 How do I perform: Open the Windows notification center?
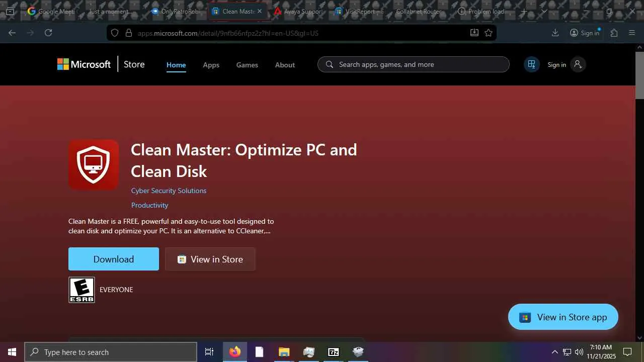627,352
